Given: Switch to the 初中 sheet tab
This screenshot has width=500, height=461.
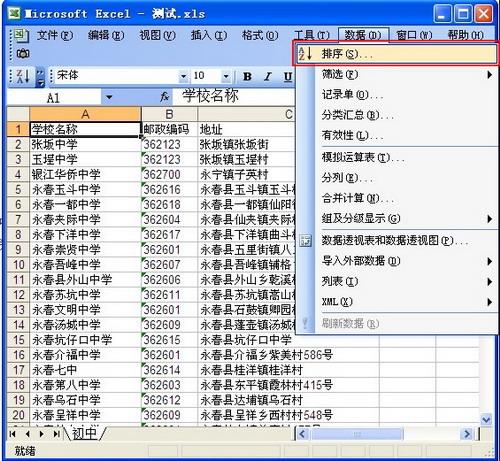Looking at the screenshot, I should [x=84, y=434].
